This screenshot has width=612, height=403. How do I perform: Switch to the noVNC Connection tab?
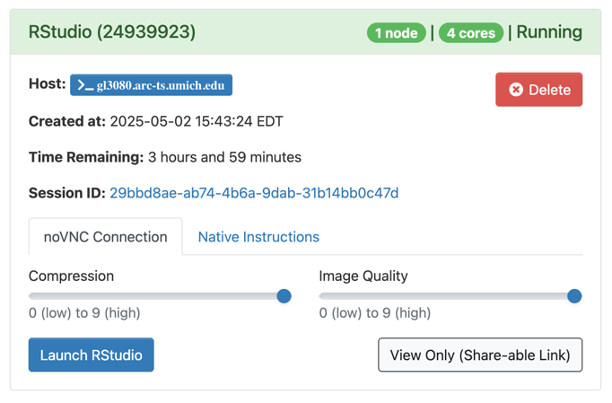coord(105,237)
